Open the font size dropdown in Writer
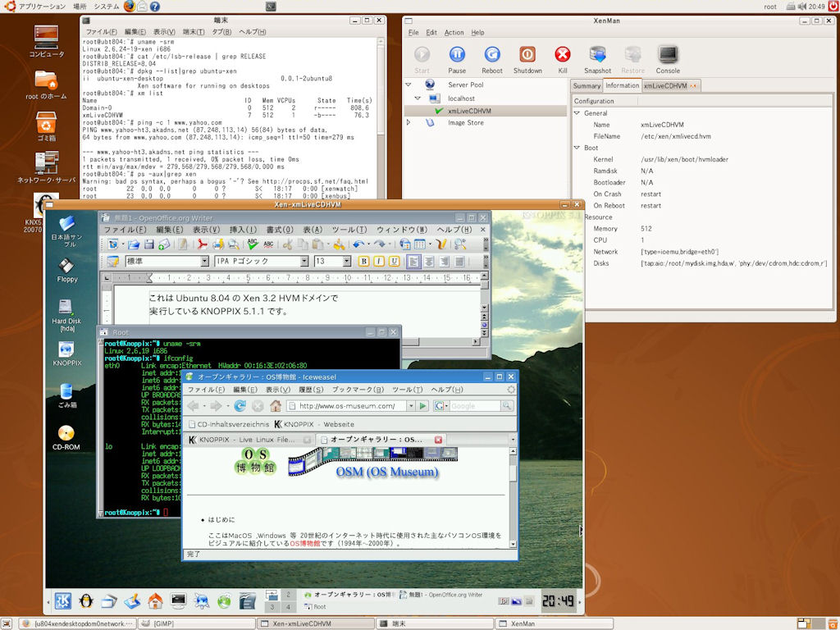 pyautogui.click(x=347, y=262)
